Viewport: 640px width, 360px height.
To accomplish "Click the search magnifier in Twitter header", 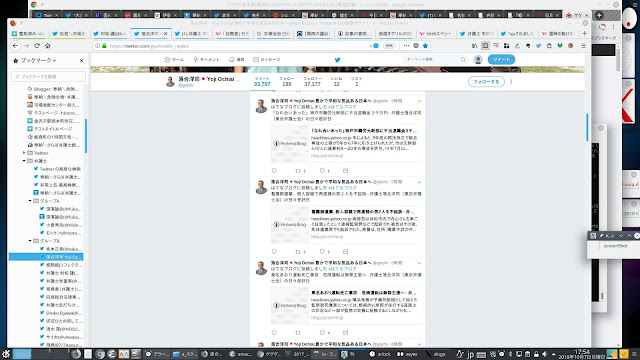I will (x=463, y=60).
